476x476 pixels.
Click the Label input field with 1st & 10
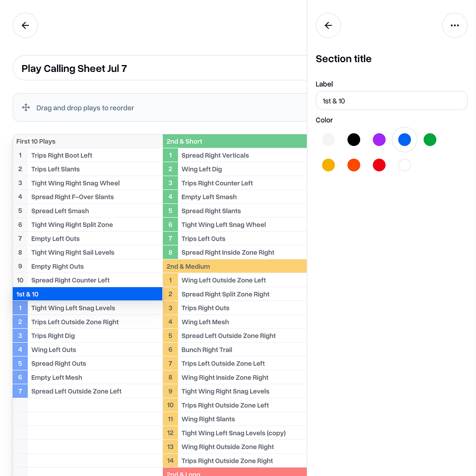click(x=391, y=101)
